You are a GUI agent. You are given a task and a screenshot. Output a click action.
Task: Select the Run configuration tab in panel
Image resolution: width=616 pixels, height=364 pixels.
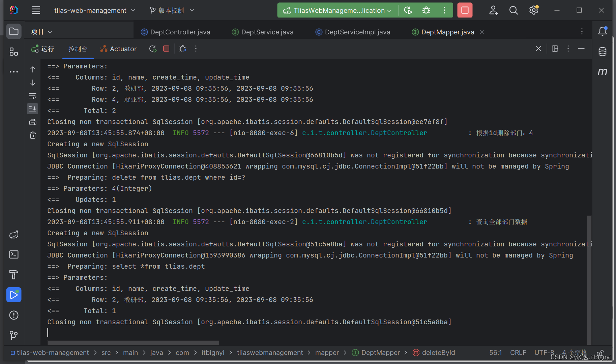[43, 49]
